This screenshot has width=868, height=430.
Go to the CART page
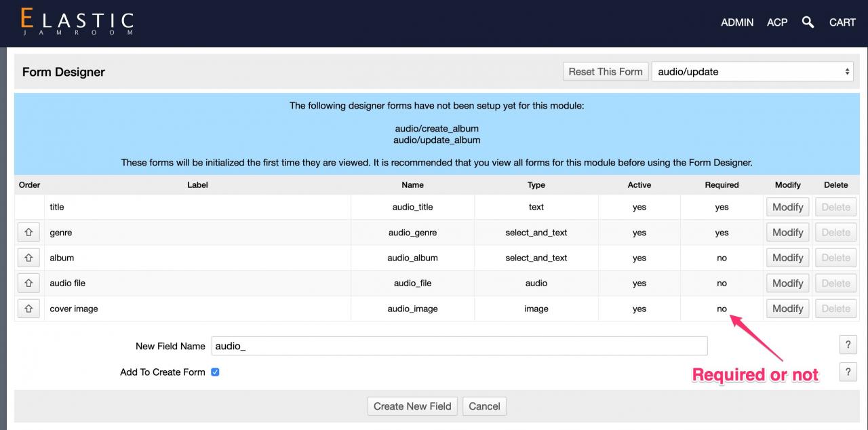[x=842, y=22]
